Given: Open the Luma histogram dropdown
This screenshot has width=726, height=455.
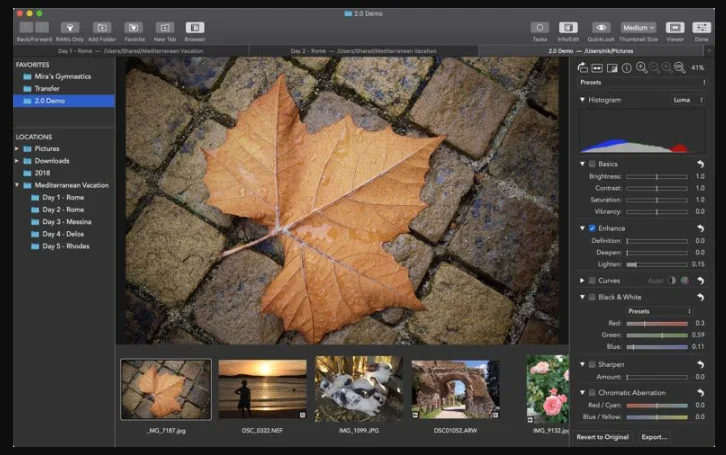Looking at the screenshot, I should (x=688, y=100).
